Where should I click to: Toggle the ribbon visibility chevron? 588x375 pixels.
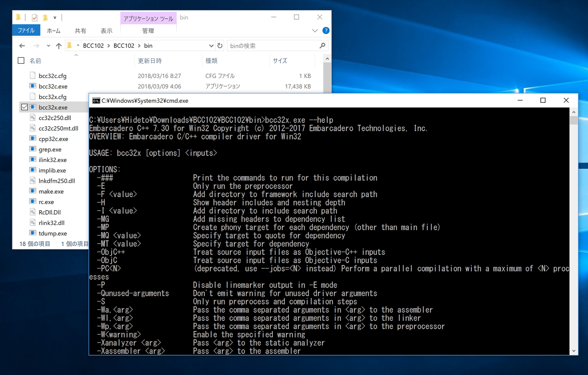pyautogui.click(x=315, y=30)
